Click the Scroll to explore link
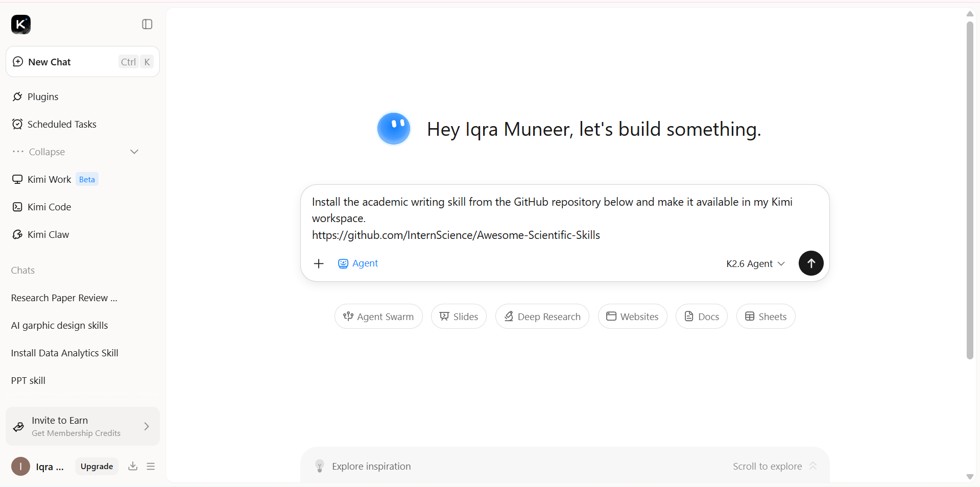This screenshot has height=487, width=980. coord(775,466)
